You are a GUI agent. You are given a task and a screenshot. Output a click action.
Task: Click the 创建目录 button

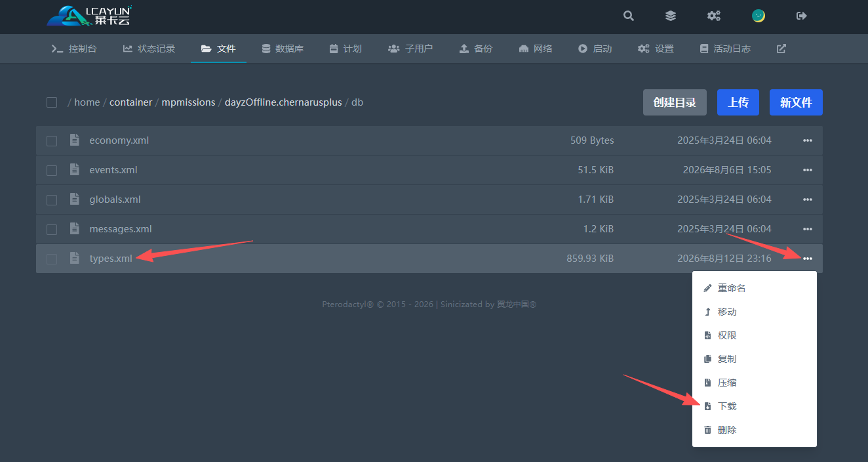675,102
